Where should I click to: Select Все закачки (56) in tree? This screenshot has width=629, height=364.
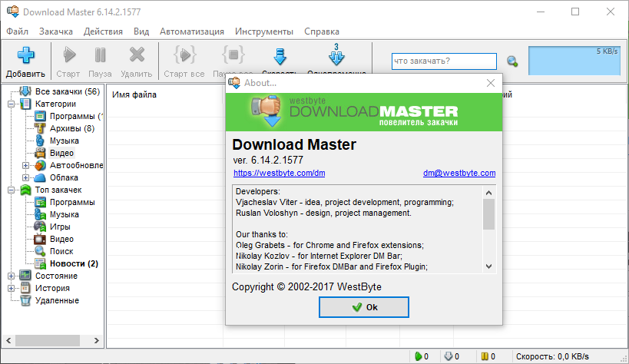[67, 91]
